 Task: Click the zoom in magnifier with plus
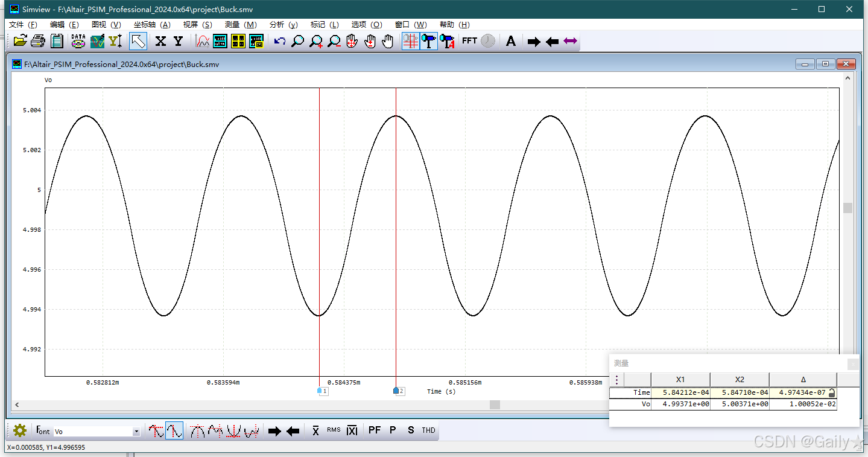[x=316, y=41]
